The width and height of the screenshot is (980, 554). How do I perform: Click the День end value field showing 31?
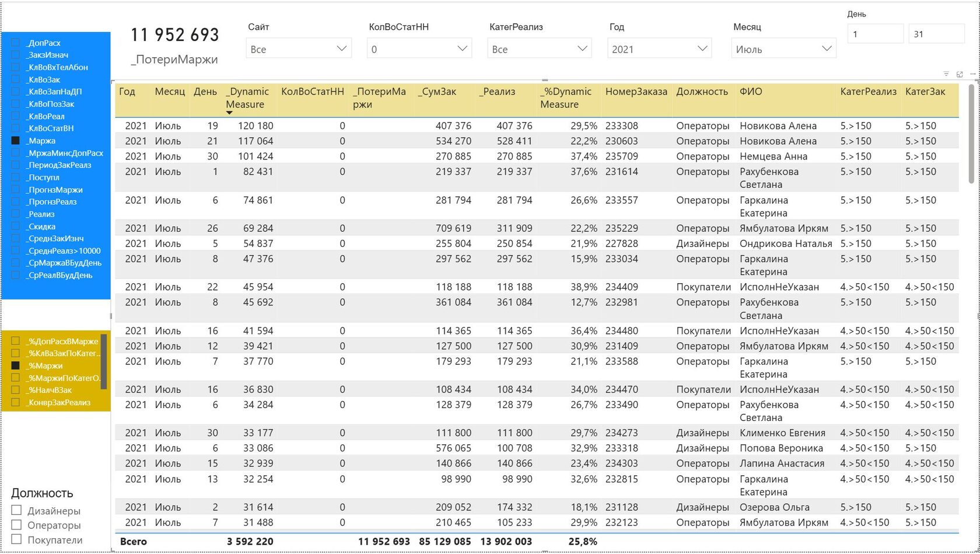coord(936,34)
